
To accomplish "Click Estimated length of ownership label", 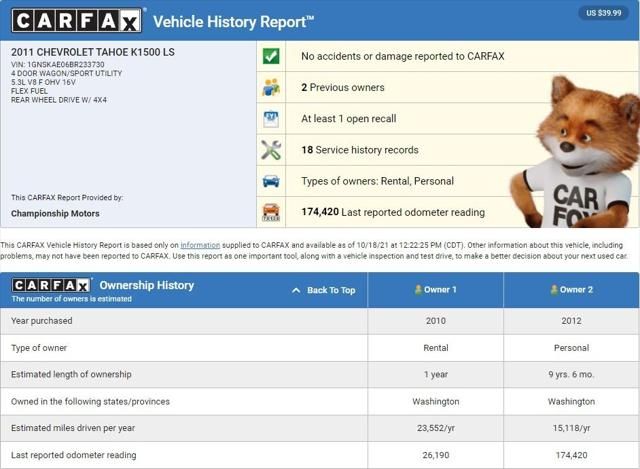I will coord(71,374).
